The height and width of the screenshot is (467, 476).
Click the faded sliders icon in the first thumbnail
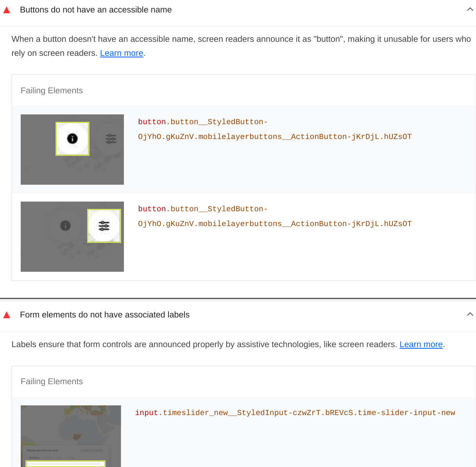[111, 139]
